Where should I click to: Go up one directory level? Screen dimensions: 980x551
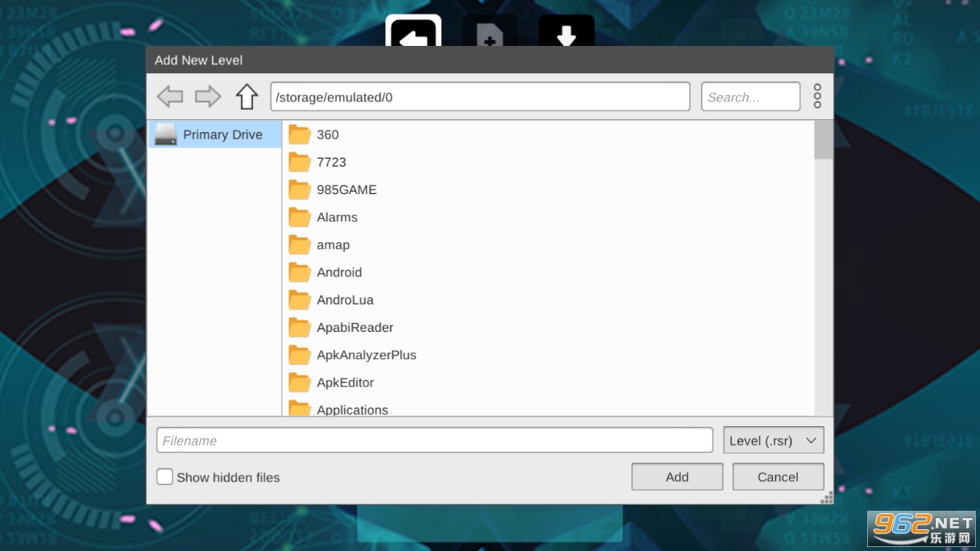click(247, 97)
